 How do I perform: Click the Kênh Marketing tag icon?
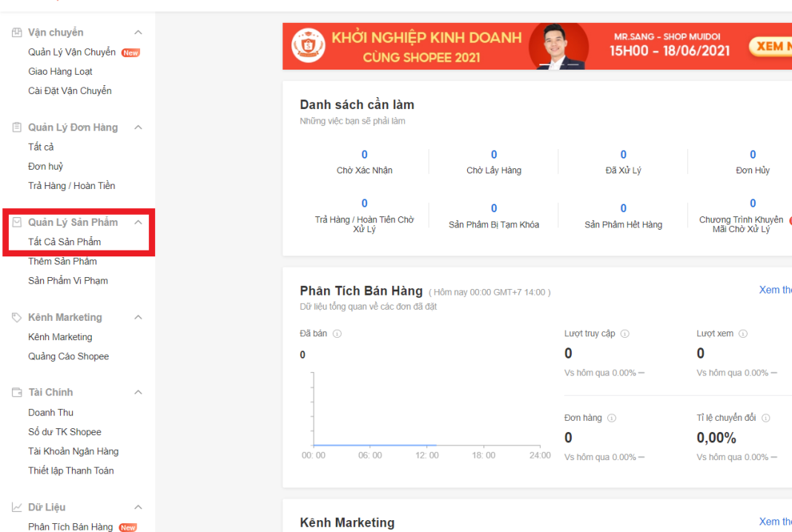(17, 317)
